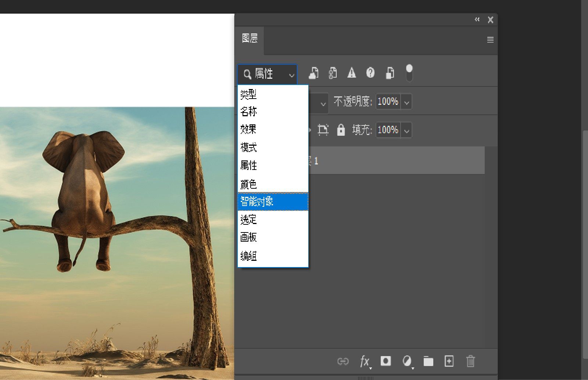Lock all layer attributes with padlock
This screenshot has height=380, width=588.
[x=341, y=130]
